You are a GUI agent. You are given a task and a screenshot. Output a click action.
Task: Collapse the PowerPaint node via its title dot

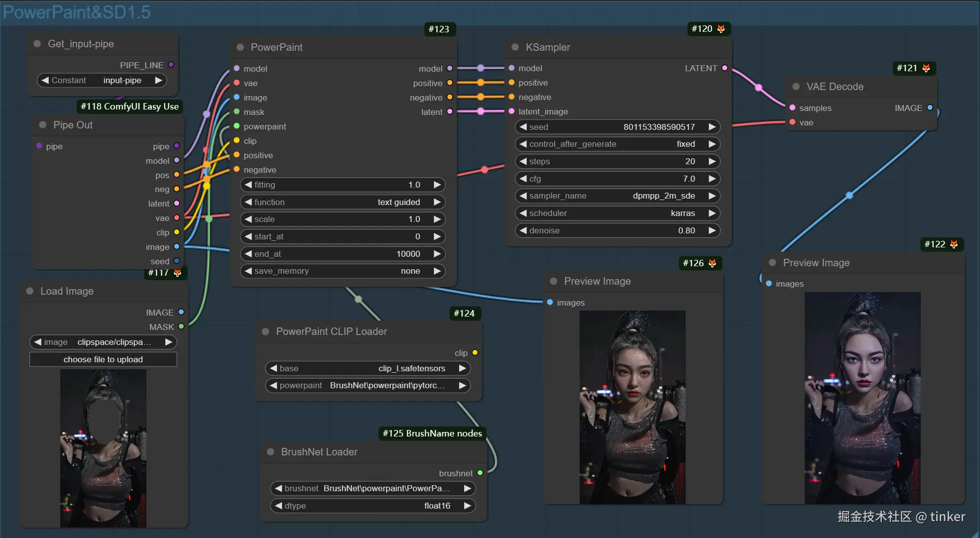(241, 47)
